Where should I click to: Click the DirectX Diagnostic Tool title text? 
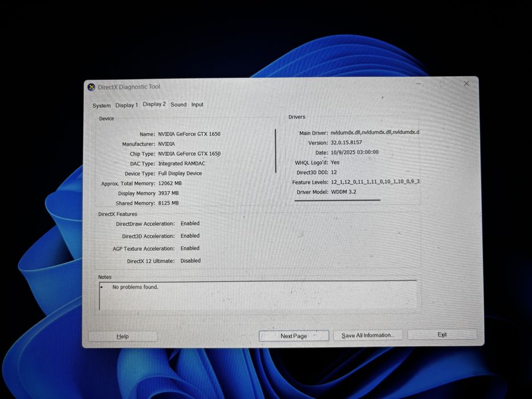click(x=129, y=87)
